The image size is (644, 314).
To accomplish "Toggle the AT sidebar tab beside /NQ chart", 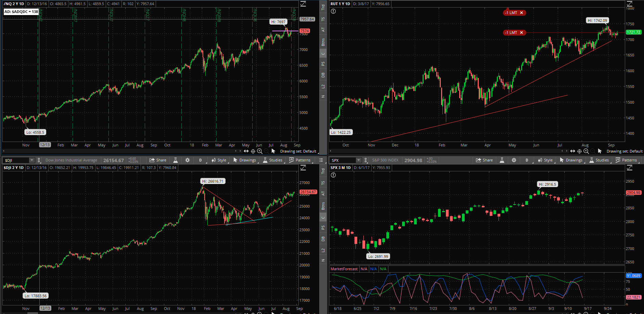I will click(x=323, y=30).
